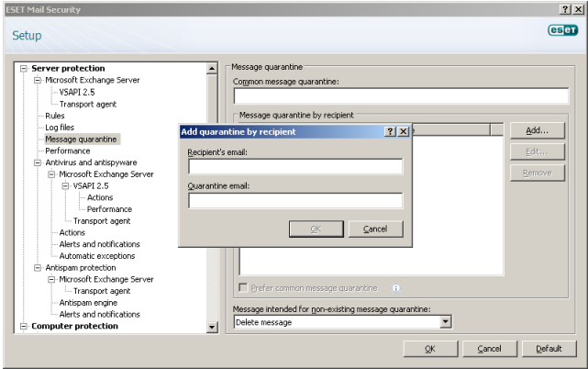Viewport: 588px width, 369px height.
Task: Collapse the Server protection tree node
Action: coord(24,68)
